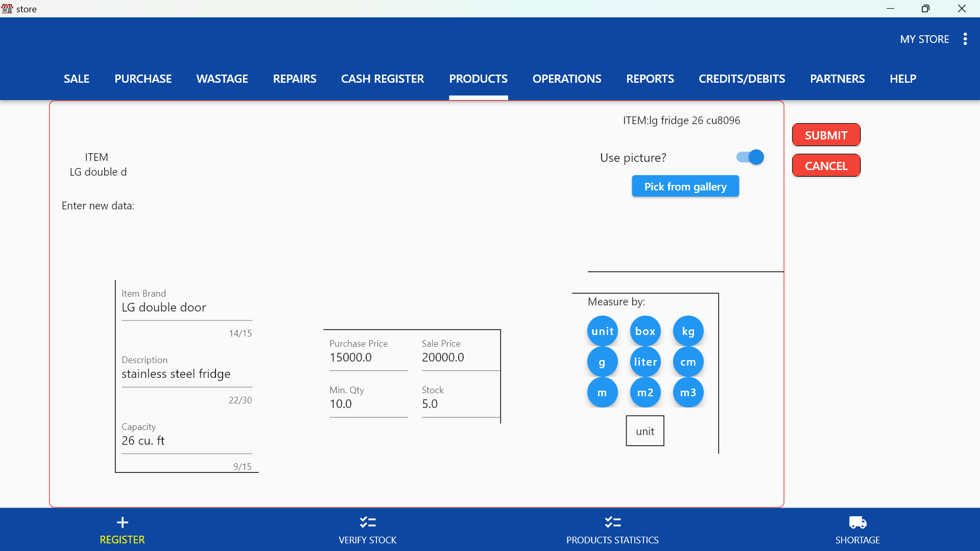This screenshot has width=980, height=551.
Task: Click the SHORTAGE truck icon
Action: tap(857, 522)
